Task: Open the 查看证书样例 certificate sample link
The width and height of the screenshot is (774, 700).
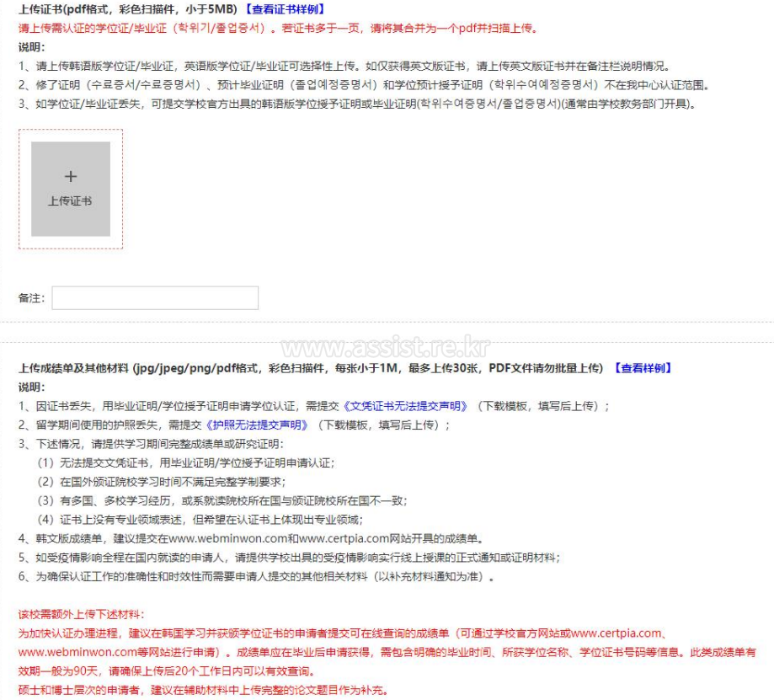Action: (285, 9)
